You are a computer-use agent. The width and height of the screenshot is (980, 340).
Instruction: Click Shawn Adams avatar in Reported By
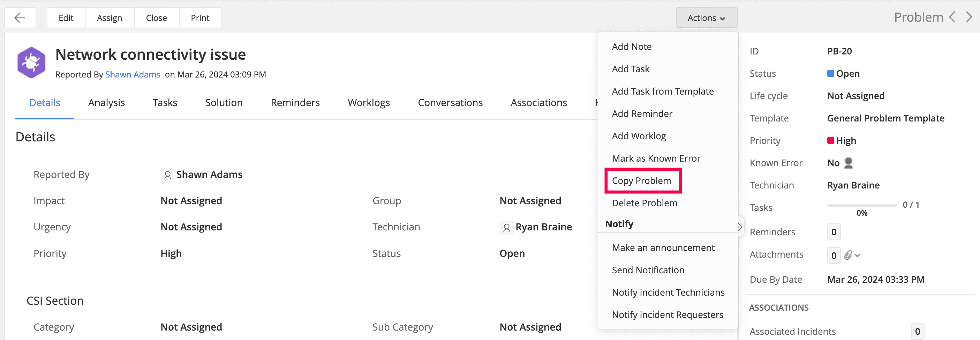click(x=167, y=175)
